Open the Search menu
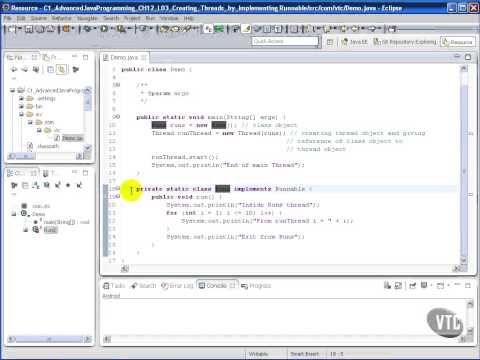The image size is (480, 360). pos(111,18)
